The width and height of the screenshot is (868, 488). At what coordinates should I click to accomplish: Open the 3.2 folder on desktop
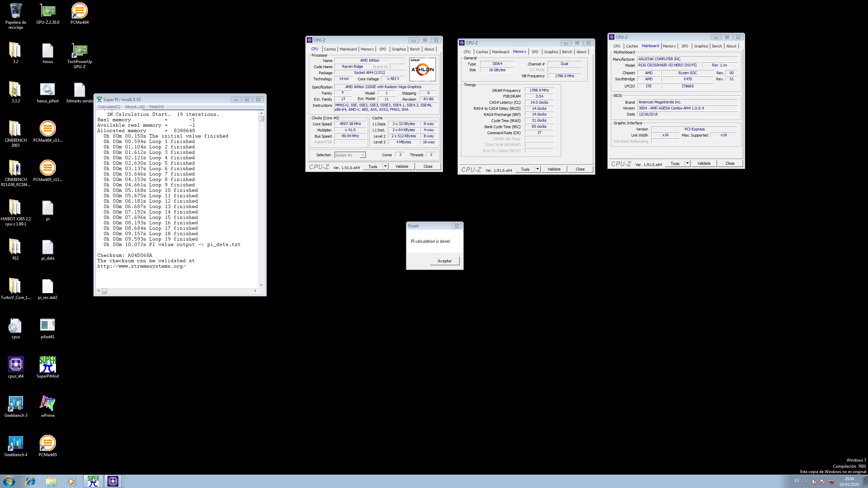(16, 53)
